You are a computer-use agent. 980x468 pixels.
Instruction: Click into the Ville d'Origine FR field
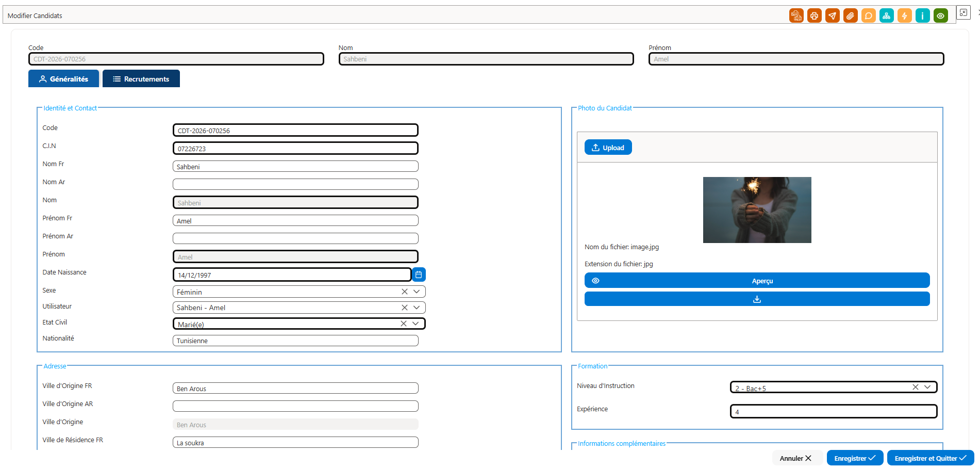[295, 388]
